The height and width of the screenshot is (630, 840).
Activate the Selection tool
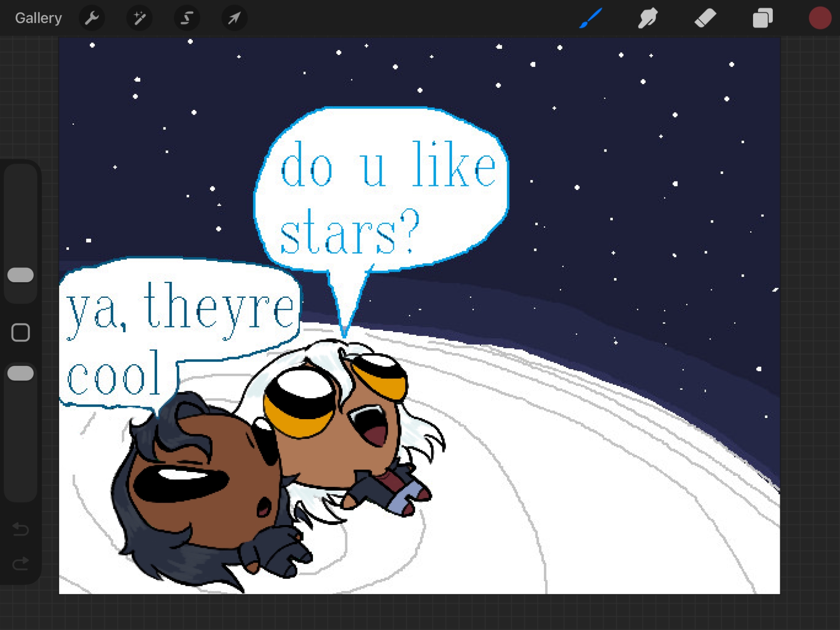tap(186, 18)
